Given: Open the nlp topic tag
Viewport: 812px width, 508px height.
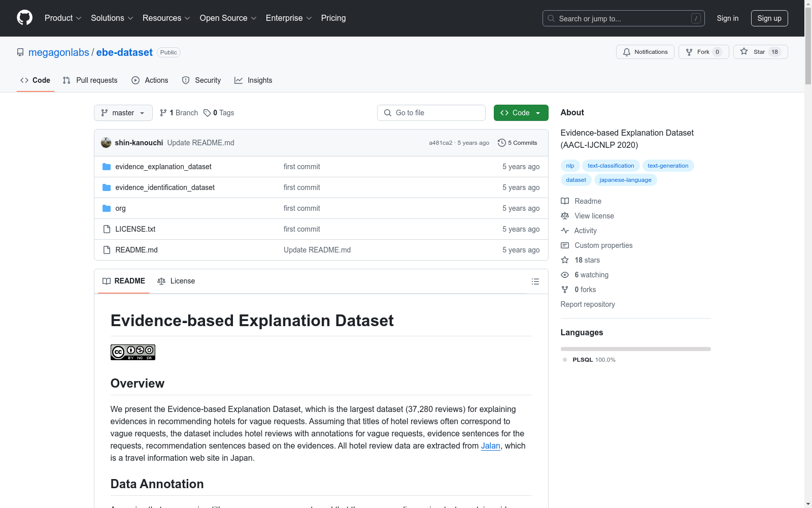Looking at the screenshot, I should [x=570, y=166].
